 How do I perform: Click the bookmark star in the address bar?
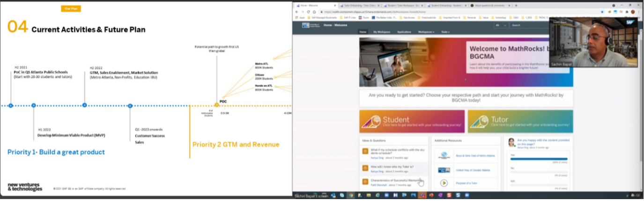602,12
